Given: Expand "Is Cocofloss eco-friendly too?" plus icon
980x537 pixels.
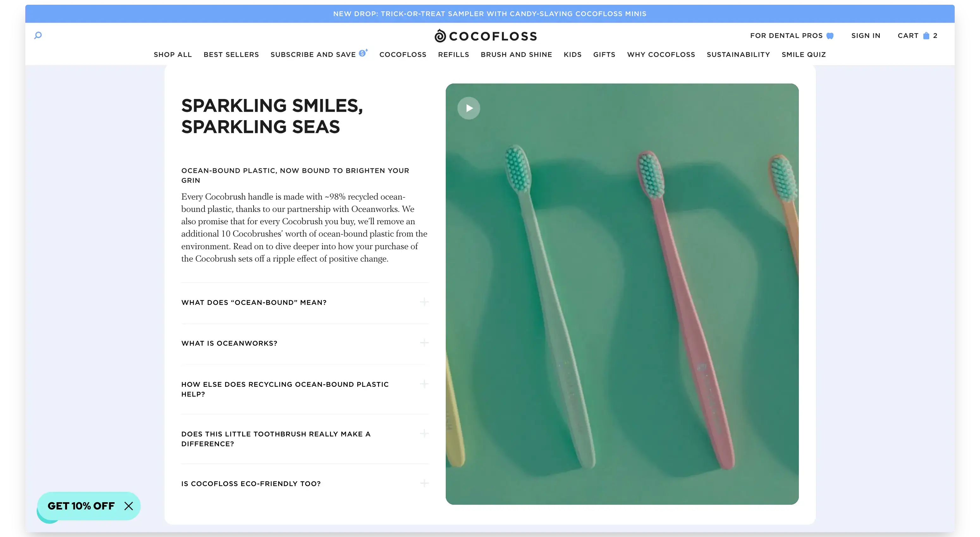Looking at the screenshot, I should [424, 483].
